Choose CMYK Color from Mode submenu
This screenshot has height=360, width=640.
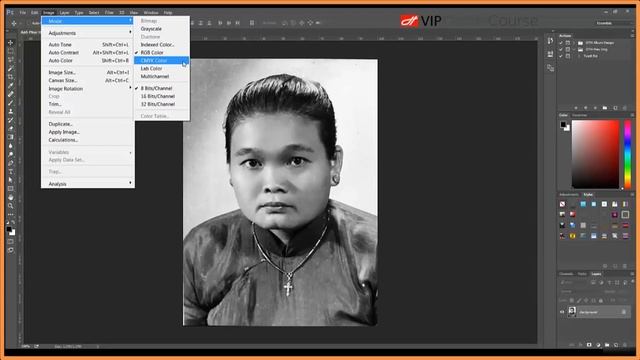[162, 60]
